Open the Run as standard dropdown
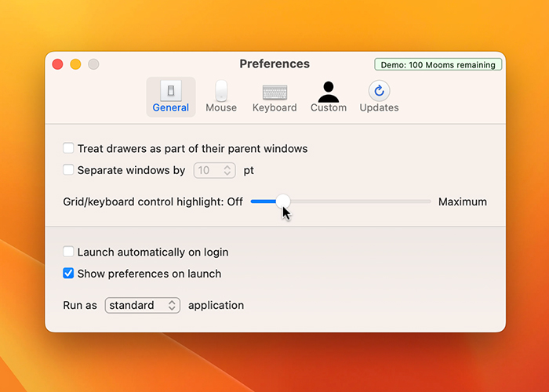Viewport: 549px width, 392px height. click(x=143, y=305)
